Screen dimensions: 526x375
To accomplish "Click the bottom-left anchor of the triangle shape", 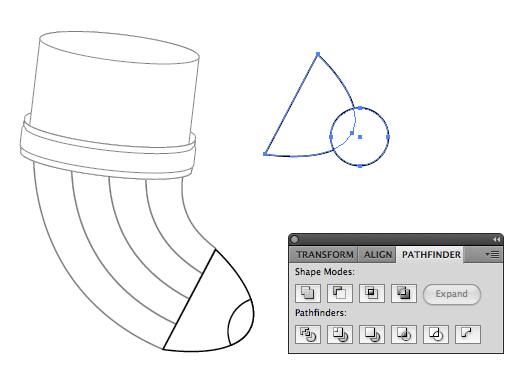I will tap(265, 154).
